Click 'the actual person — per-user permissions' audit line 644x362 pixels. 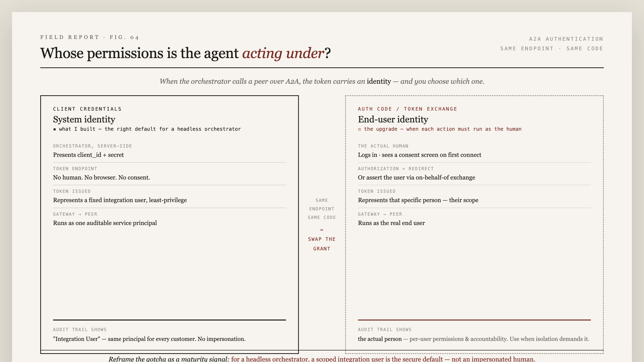coord(474,339)
